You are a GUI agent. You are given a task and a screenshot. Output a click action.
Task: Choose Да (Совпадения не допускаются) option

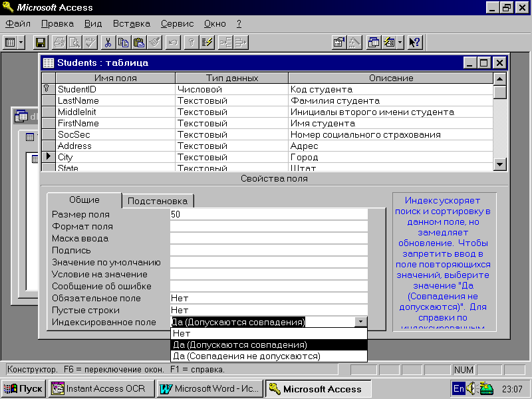(x=269, y=356)
